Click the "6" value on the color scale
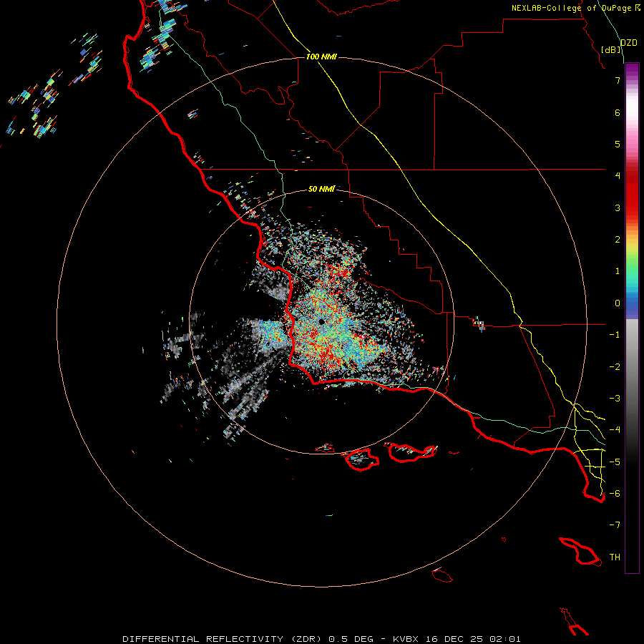The height and width of the screenshot is (644, 644). click(618, 112)
